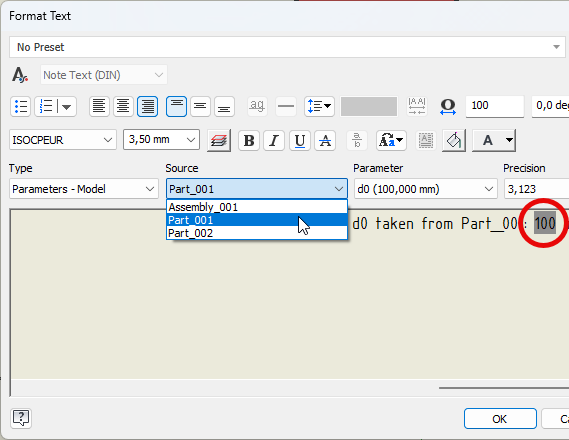Open the text color A dropdown arrow
The height and width of the screenshot is (440, 569).
point(509,140)
